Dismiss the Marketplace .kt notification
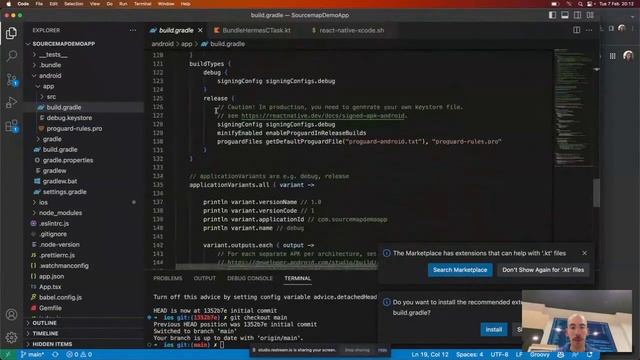640x360 pixels. point(584,253)
